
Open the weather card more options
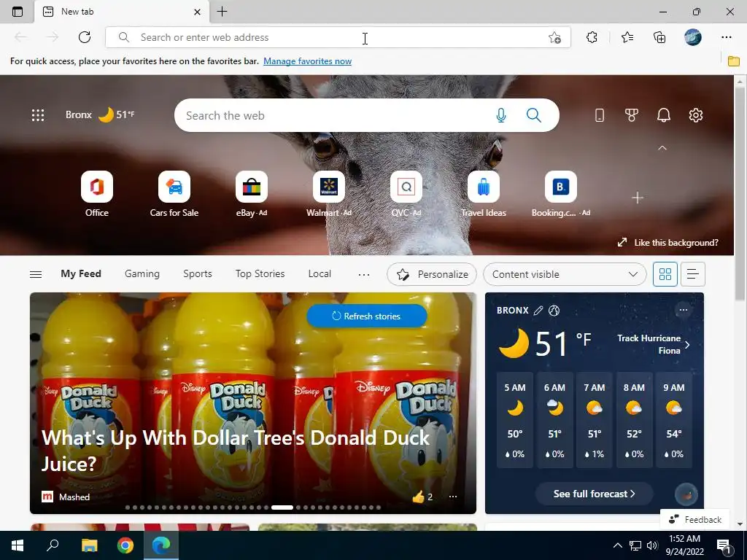(x=683, y=310)
